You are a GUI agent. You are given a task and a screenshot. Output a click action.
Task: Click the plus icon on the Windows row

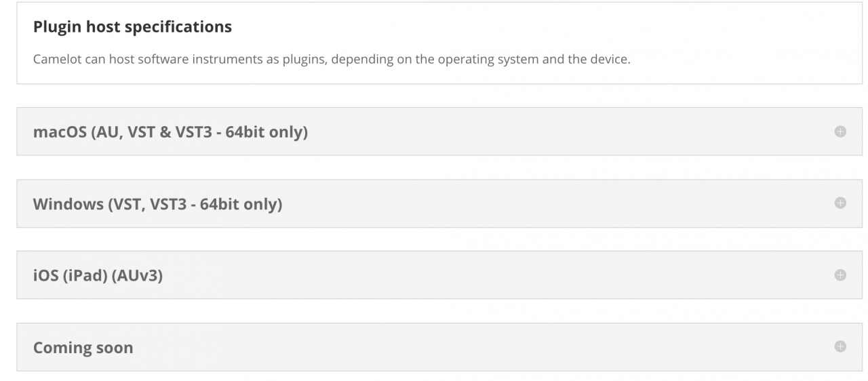(x=840, y=203)
